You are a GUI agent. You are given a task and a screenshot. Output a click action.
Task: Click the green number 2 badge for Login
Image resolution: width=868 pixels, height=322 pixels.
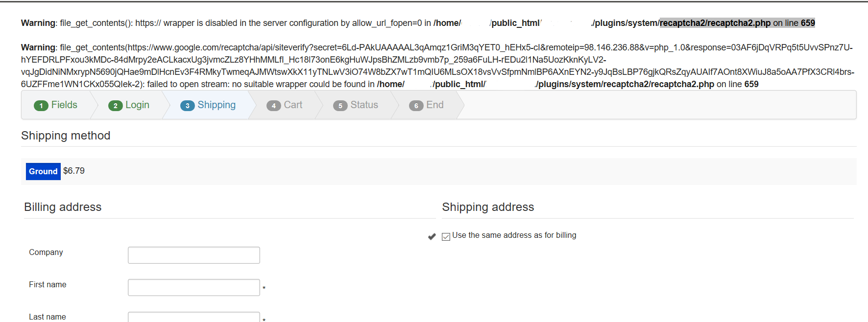click(115, 106)
